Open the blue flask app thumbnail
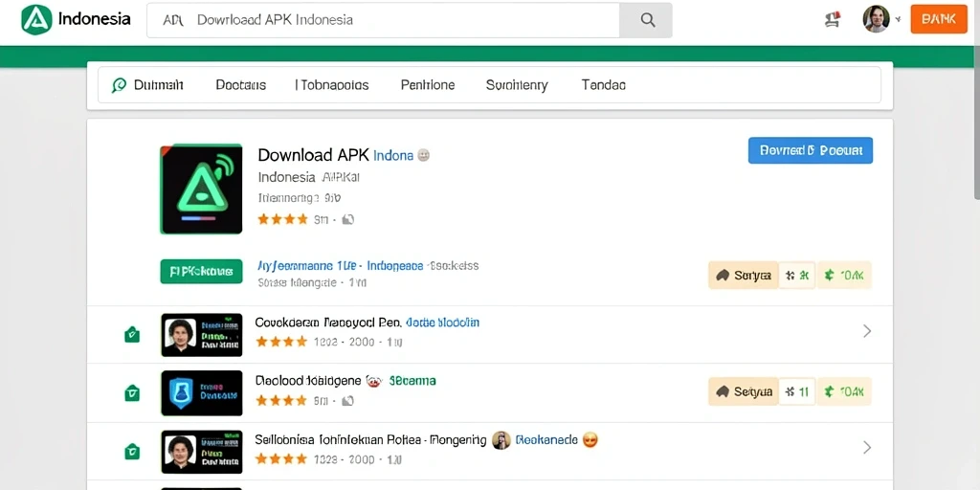The height and width of the screenshot is (490, 980). 201,393
